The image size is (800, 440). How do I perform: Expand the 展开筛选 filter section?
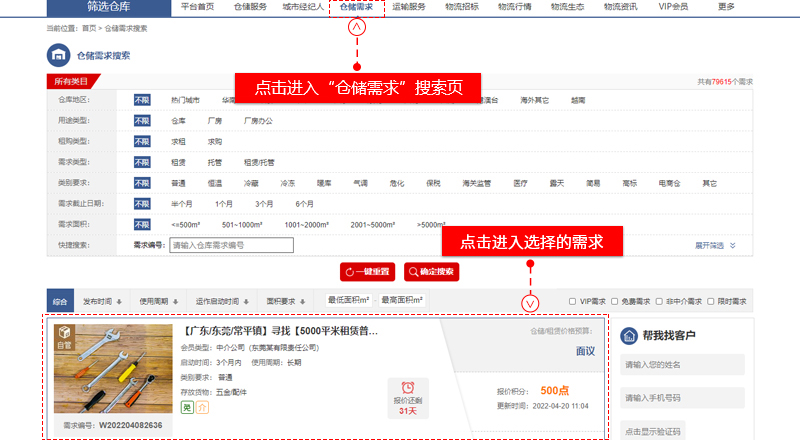[714, 245]
